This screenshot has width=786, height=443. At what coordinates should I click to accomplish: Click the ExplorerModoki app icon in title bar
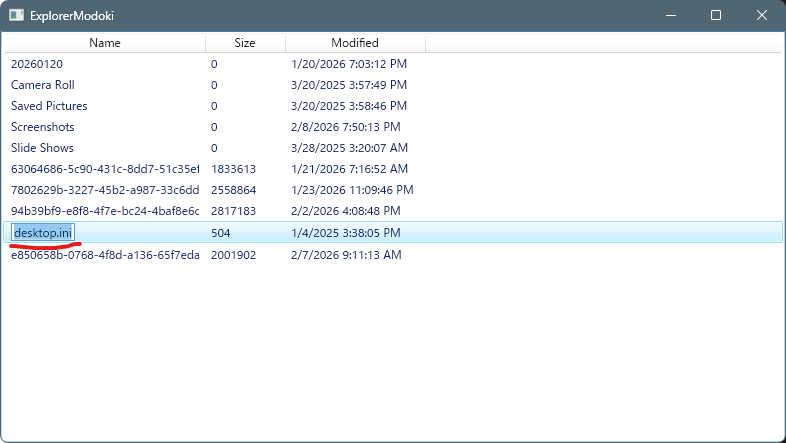(17, 16)
